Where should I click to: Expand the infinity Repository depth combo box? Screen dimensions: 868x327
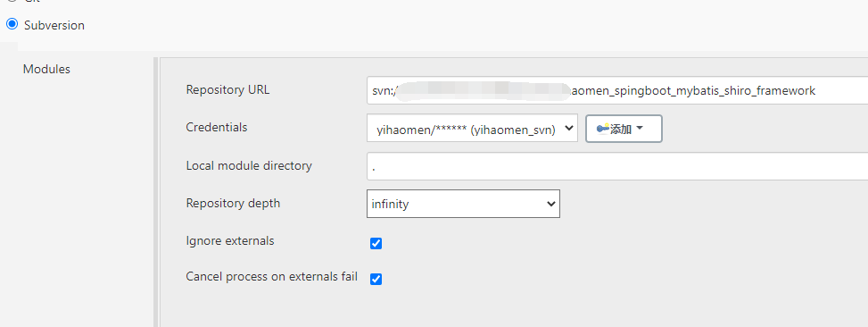463,204
